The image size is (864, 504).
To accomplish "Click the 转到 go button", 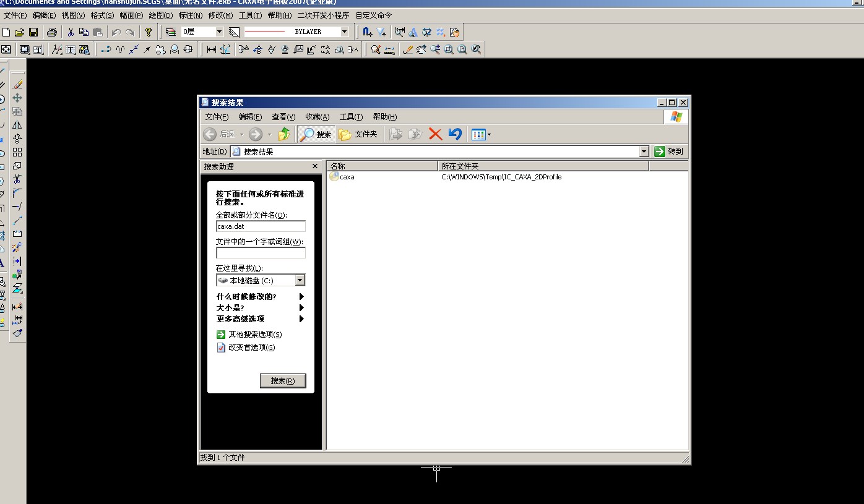I will point(669,152).
